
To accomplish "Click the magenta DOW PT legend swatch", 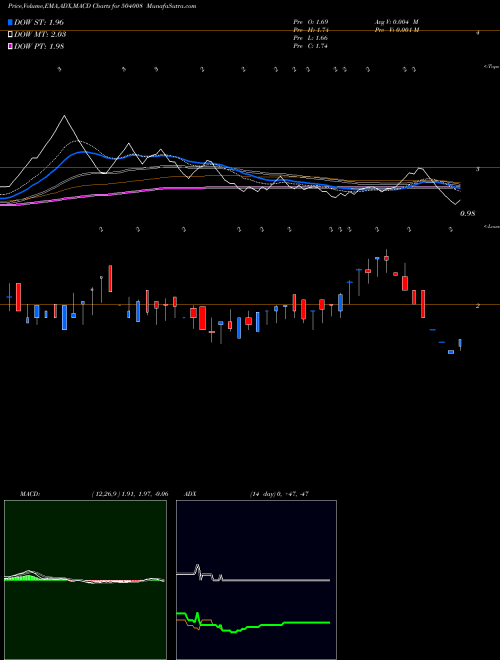I will click(x=10, y=47).
